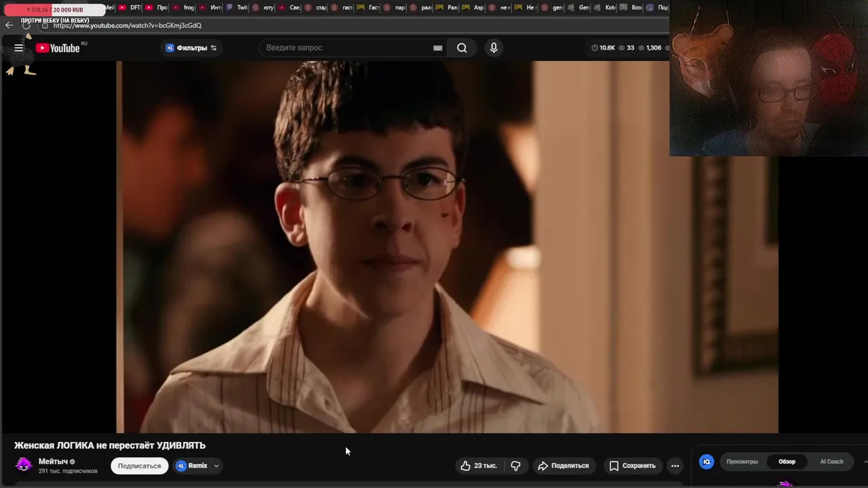Viewport: 868px width, 488px height.
Task: Click the magnifier search button
Action: 462,47
